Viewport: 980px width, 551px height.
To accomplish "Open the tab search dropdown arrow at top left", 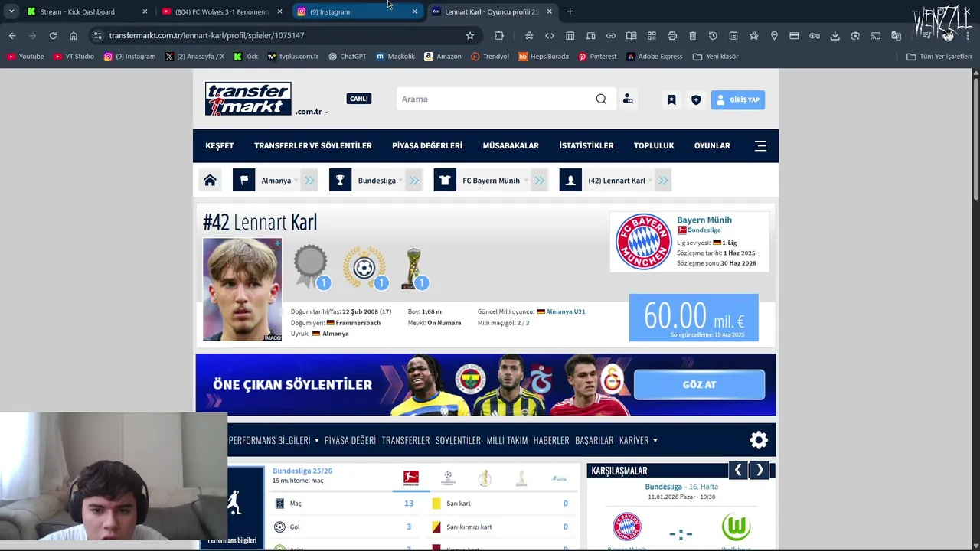I will 11,11.
